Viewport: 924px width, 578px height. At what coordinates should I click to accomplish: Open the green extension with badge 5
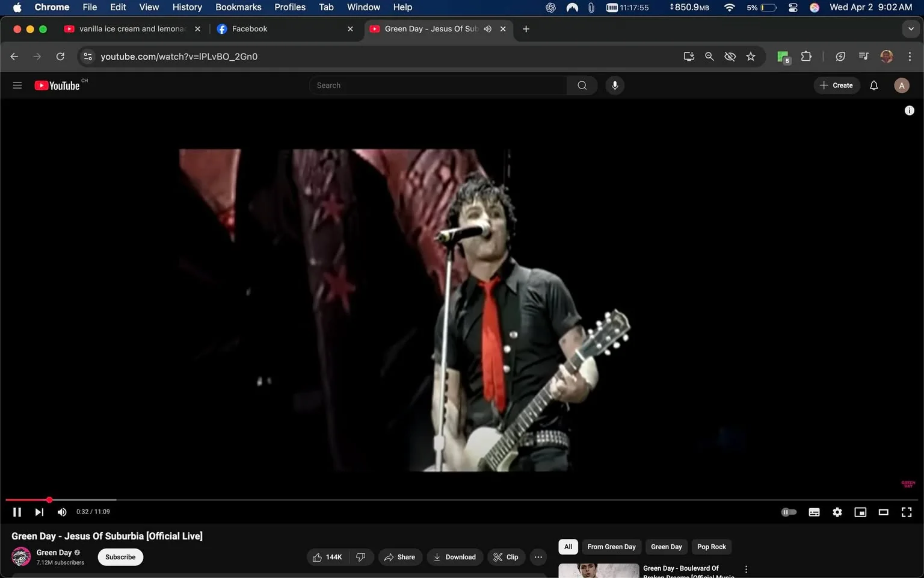tap(783, 57)
